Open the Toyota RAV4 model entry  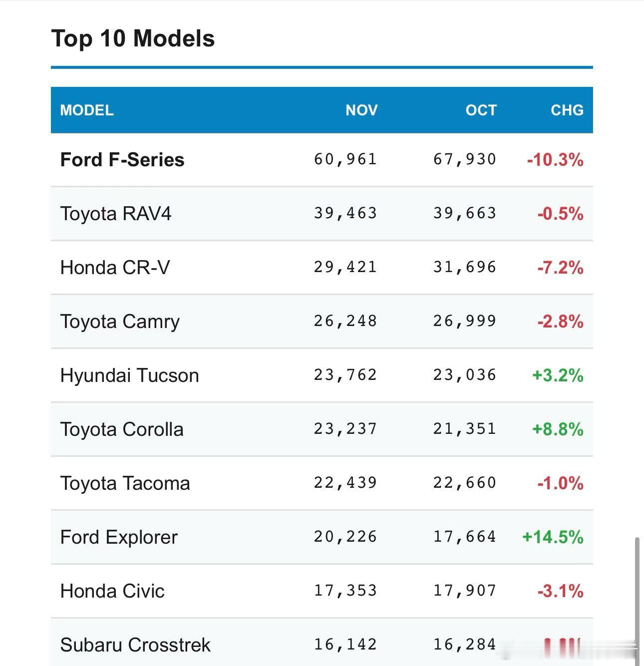(116, 214)
